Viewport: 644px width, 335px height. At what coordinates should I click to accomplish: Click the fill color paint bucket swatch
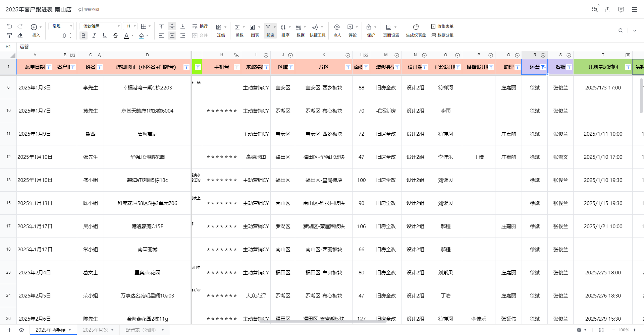point(141,36)
